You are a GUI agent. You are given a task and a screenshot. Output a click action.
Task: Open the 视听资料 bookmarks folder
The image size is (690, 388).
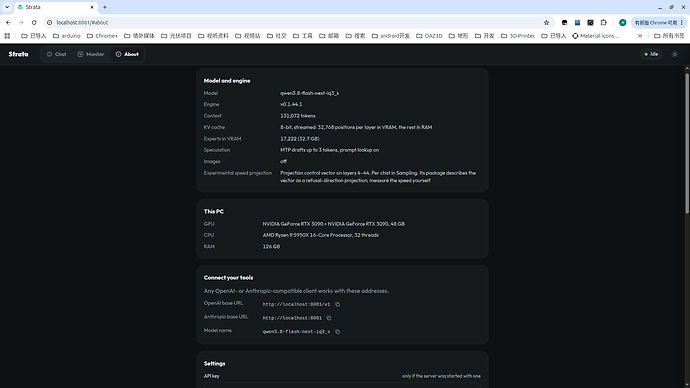(x=213, y=36)
